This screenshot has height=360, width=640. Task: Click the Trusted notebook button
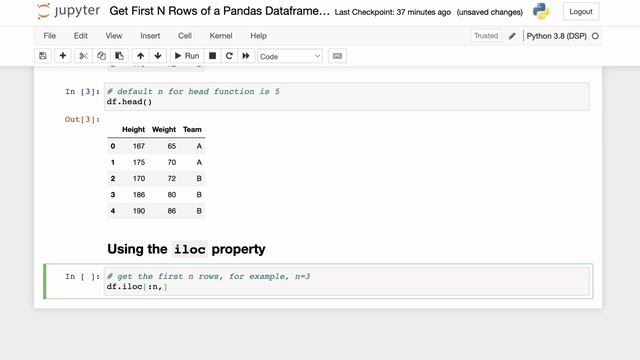pyautogui.click(x=486, y=36)
